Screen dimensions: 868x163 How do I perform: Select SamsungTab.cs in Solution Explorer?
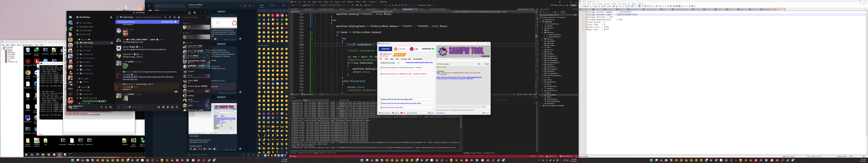551,95
